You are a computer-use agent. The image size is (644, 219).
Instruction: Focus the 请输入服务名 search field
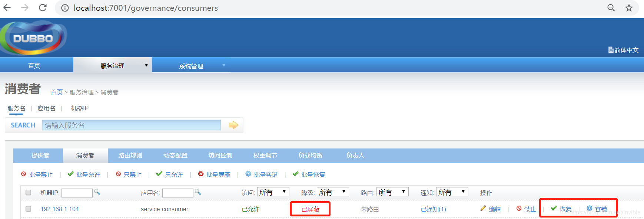(x=131, y=125)
